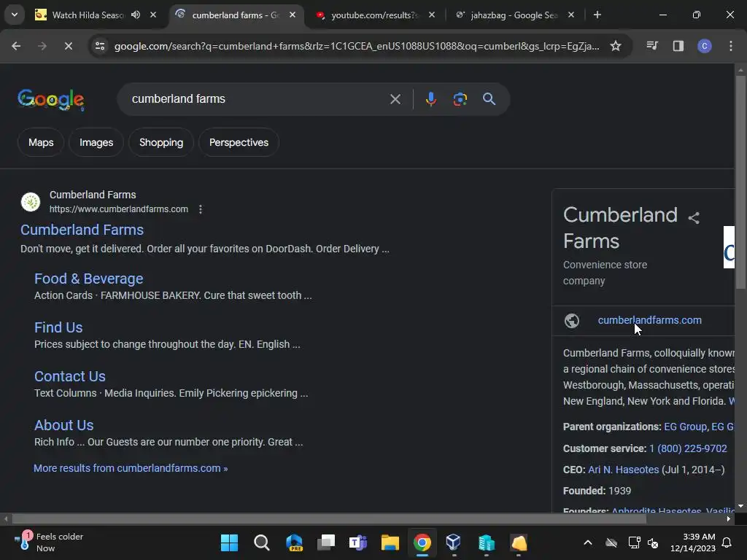747x560 pixels.
Task: Open a new browser tab
Action: (597, 15)
